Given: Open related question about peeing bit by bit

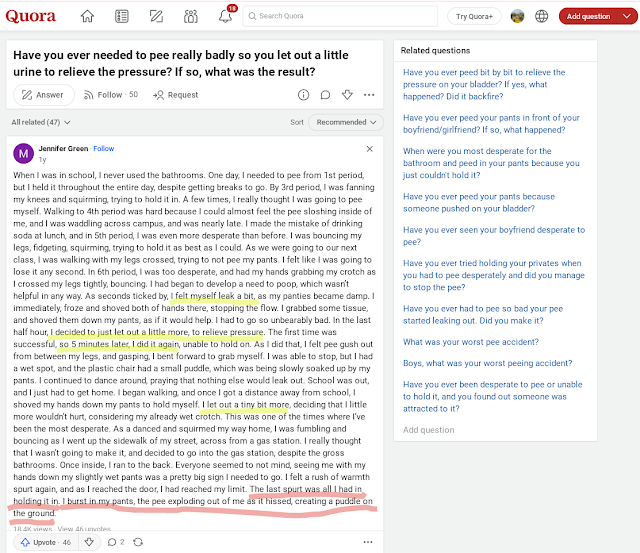Looking at the screenshot, I should (x=484, y=84).
